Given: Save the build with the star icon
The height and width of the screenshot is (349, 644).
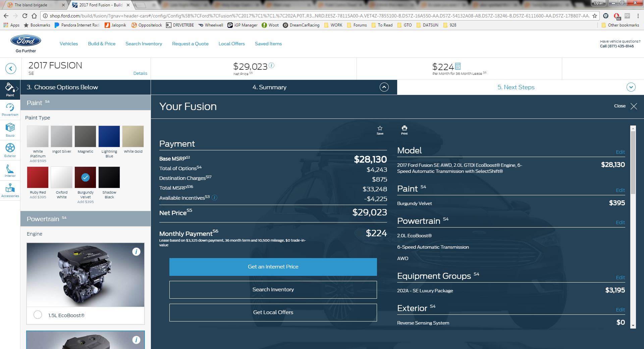Looking at the screenshot, I should click(x=380, y=130).
